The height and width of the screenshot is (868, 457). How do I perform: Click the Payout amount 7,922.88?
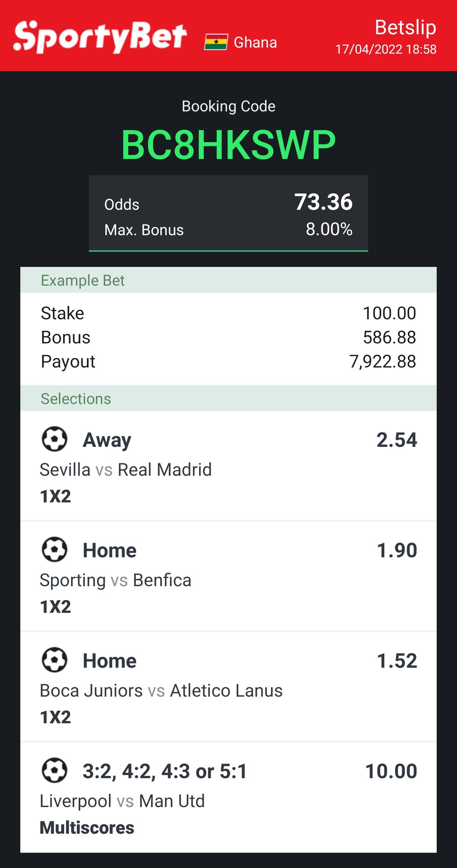(382, 361)
